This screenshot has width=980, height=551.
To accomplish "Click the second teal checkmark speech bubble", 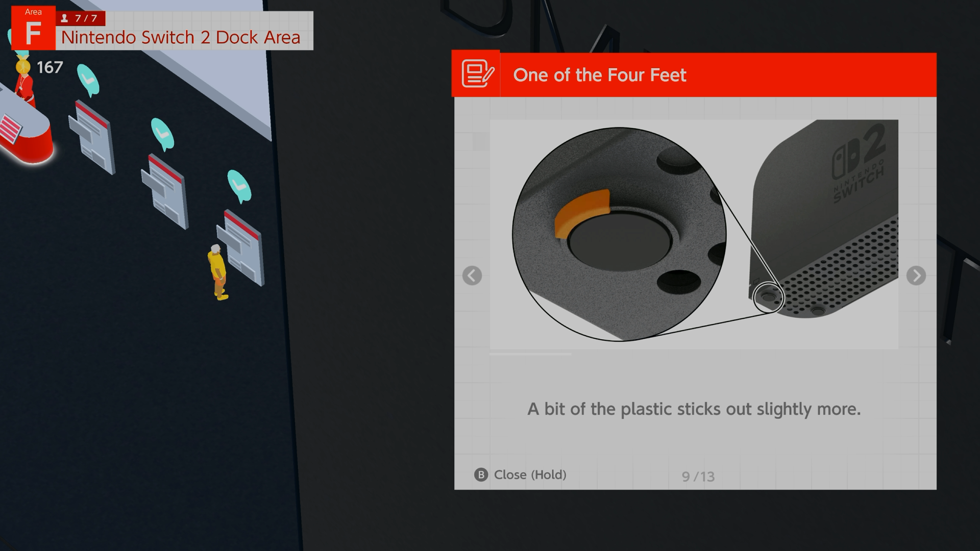I will pyautogui.click(x=163, y=134).
